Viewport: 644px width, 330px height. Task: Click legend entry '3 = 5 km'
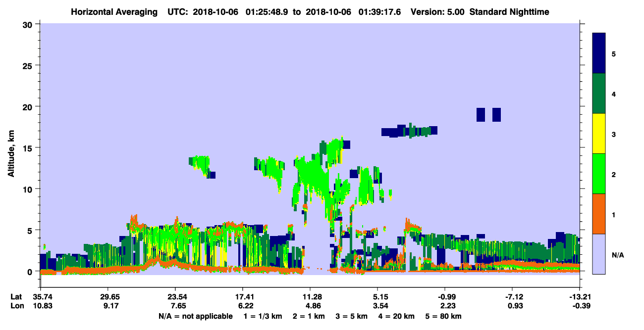351,316
